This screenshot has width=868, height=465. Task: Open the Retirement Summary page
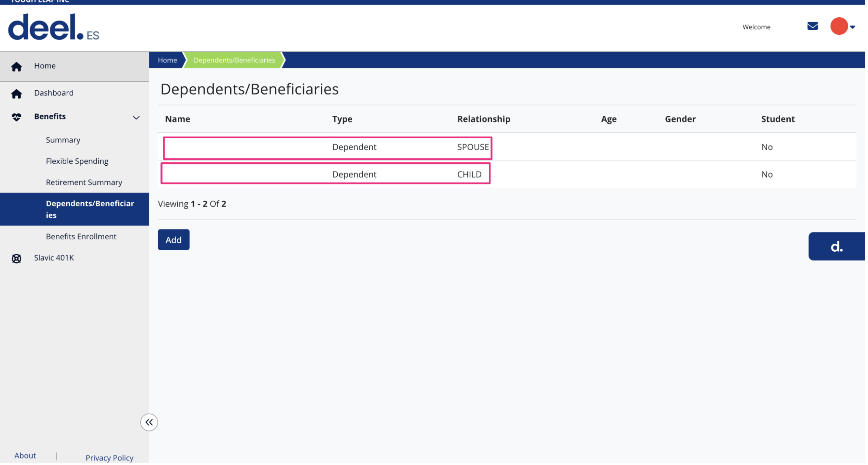[x=84, y=182]
